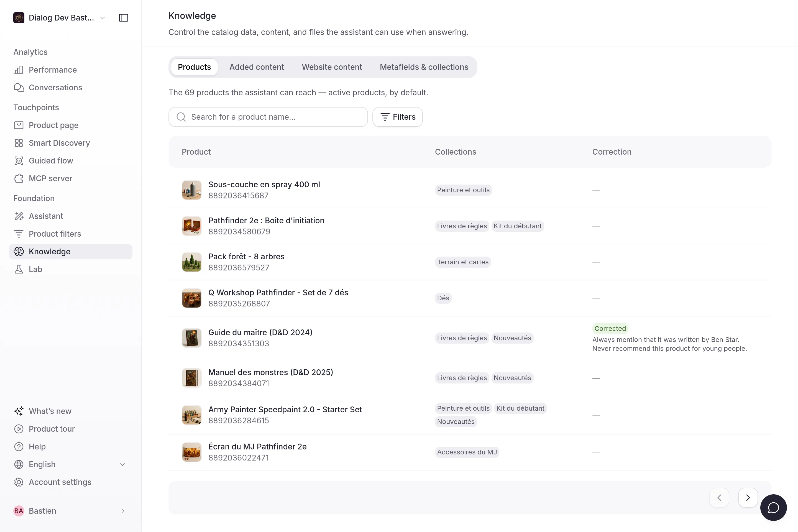The height and width of the screenshot is (532, 798).
Task: Open the Conversations section
Action: 71,88
